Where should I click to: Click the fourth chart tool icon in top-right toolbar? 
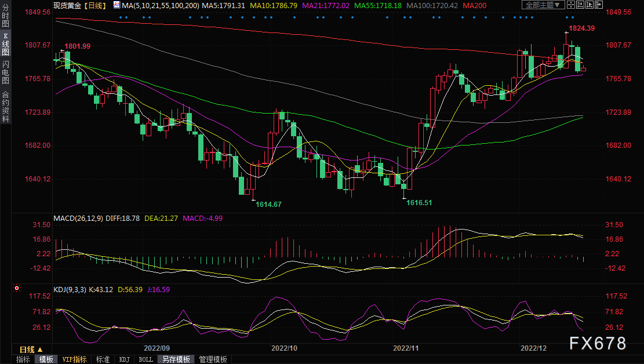600,5
